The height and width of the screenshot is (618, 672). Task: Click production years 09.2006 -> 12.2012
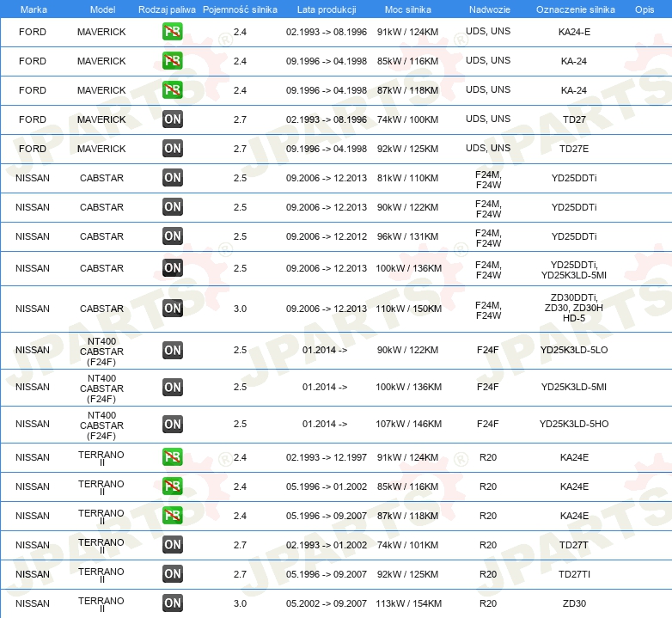[327, 236]
